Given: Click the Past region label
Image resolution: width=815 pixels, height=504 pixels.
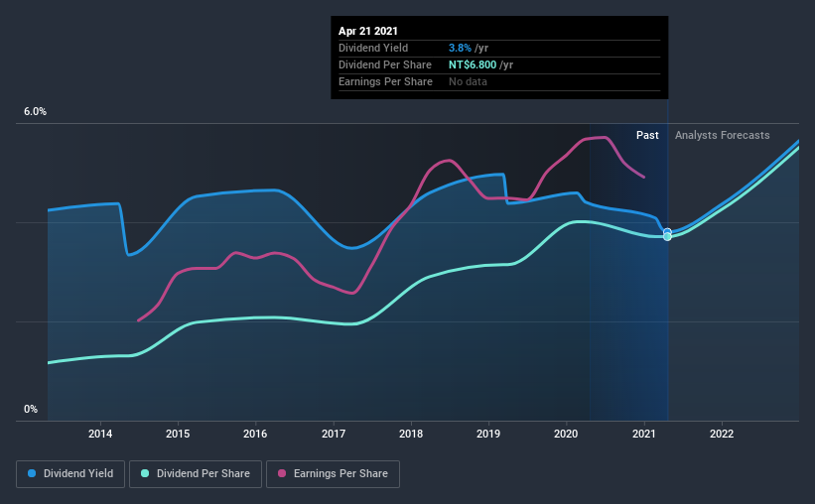Looking at the screenshot, I should tap(647, 135).
